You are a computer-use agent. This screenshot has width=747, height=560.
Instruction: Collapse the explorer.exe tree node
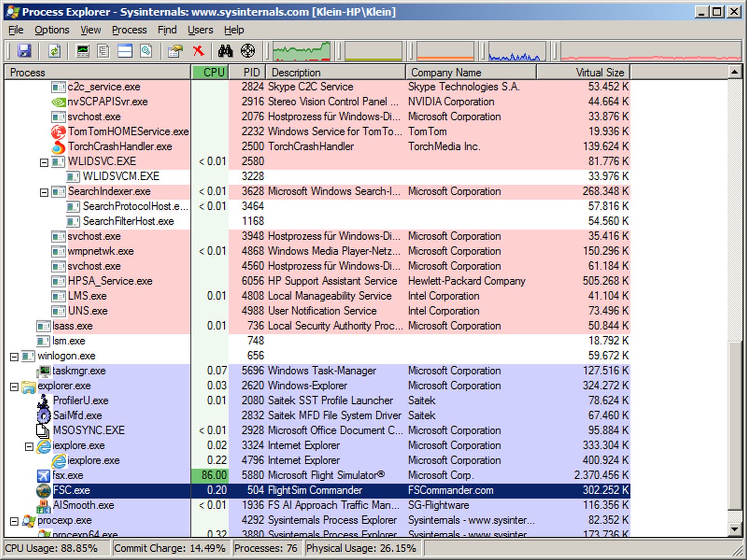click(x=14, y=386)
